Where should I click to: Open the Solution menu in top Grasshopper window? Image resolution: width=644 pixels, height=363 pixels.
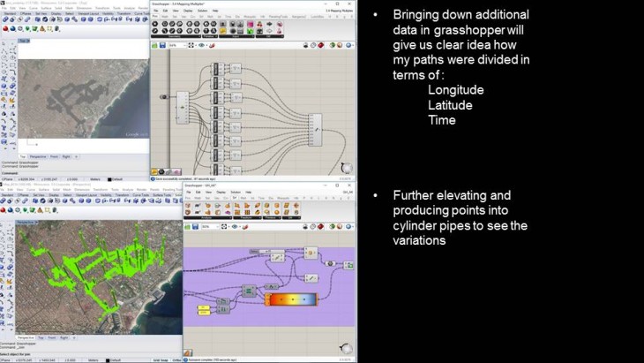tap(201, 10)
